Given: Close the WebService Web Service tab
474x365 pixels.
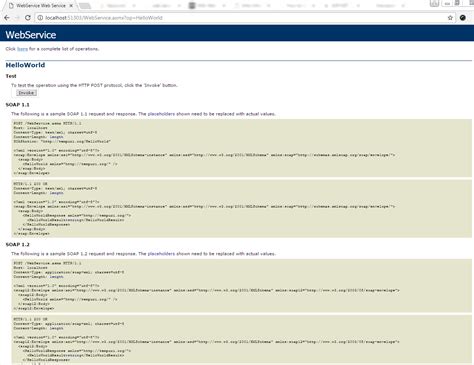Looking at the screenshot, I should click(71, 6).
